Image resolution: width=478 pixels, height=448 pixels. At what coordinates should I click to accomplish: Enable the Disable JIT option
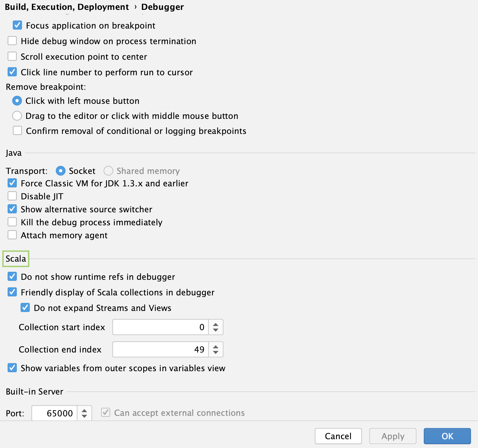pyautogui.click(x=12, y=196)
